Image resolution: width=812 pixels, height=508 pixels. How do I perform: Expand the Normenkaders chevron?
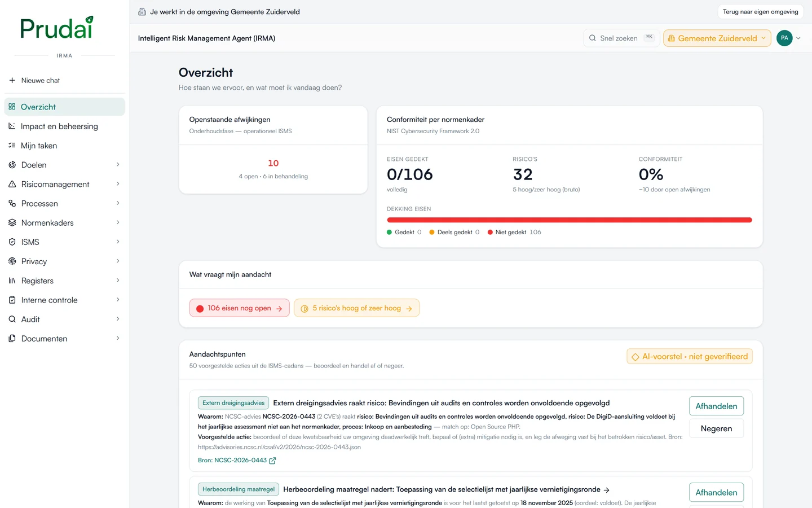(x=118, y=222)
